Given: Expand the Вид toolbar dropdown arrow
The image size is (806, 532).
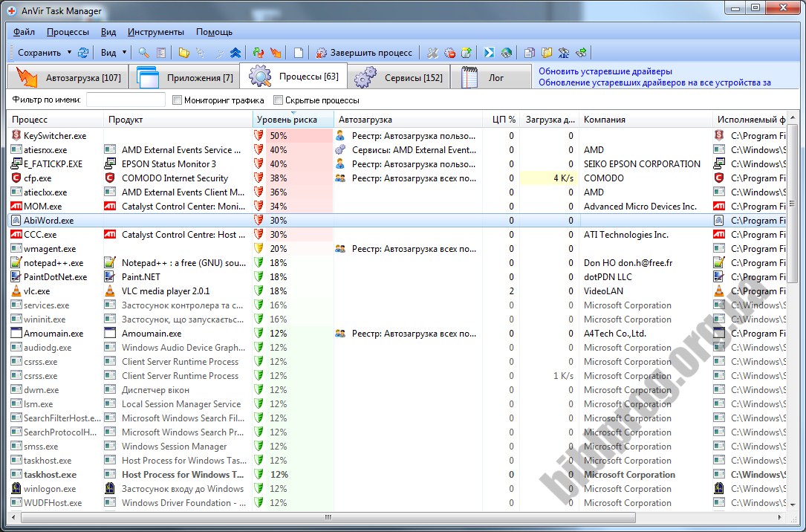Looking at the screenshot, I should coord(124,53).
